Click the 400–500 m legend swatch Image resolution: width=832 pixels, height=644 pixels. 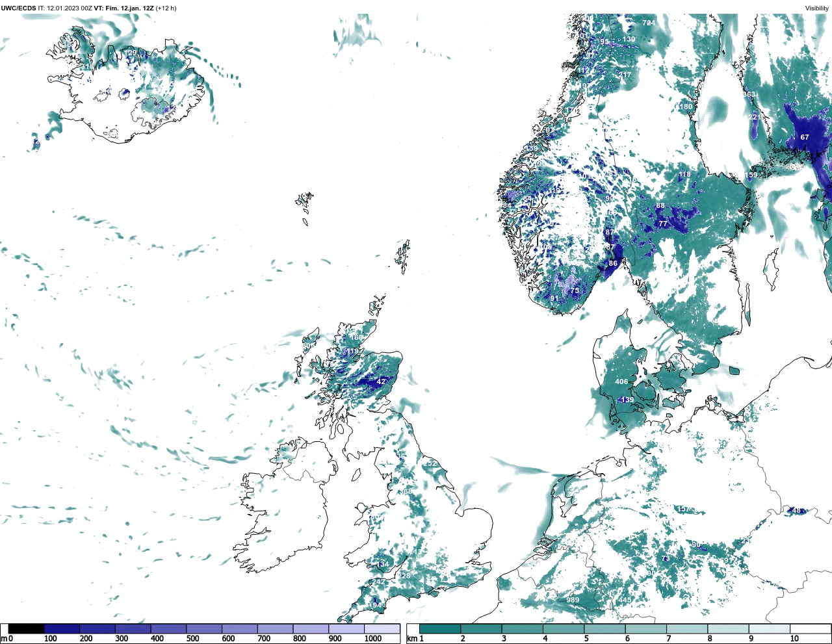169,628
